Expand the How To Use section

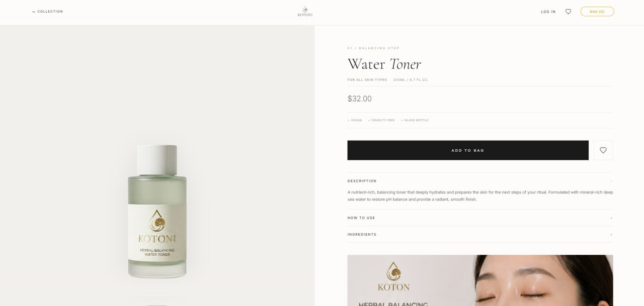[480, 218]
